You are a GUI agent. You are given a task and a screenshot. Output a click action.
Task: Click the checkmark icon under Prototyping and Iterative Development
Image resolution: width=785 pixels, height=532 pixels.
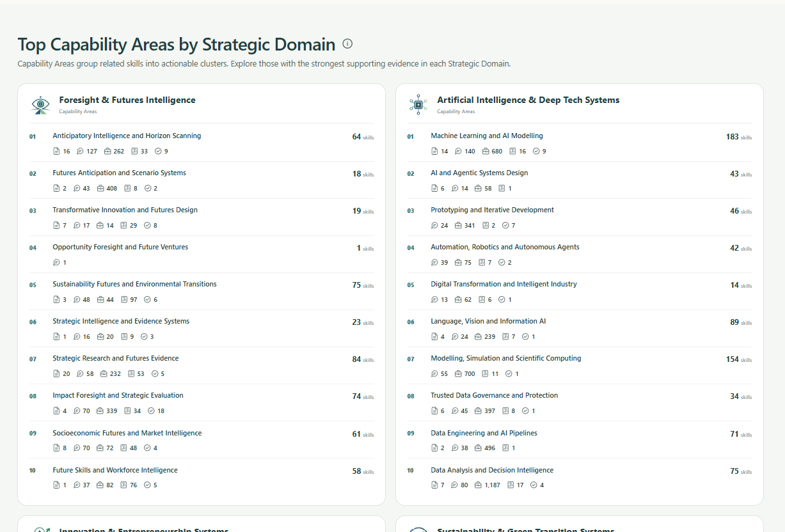tap(505, 226)
